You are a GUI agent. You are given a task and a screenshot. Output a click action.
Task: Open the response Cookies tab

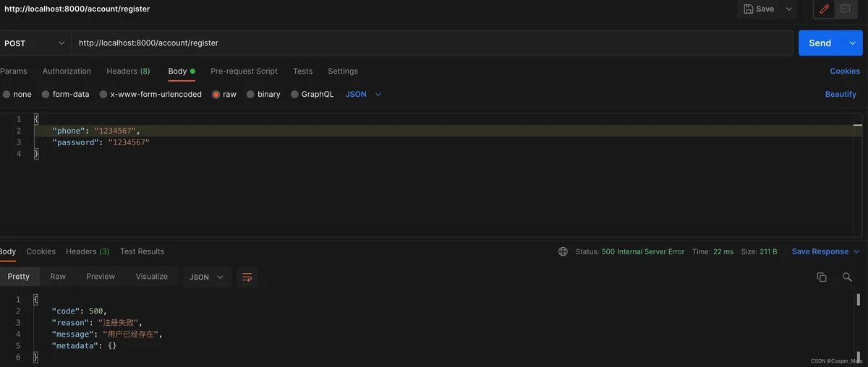(41, 251)
